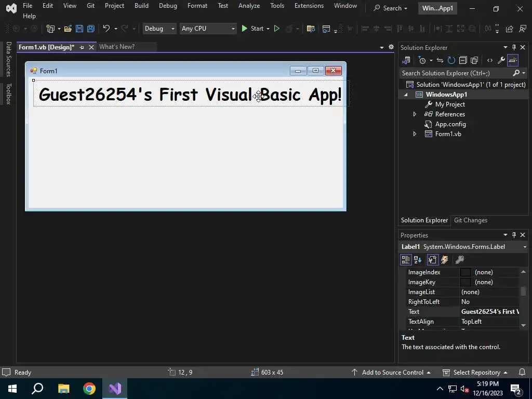The height and width of the screenshot is (399, 532).
Task: Click Add to Source Control
Action: 392,372
